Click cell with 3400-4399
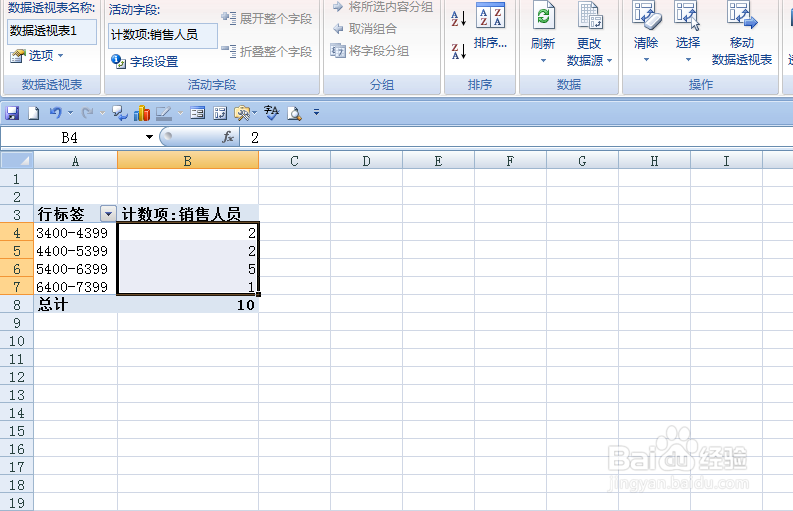The image size is (793, 511). coord(75,233)
